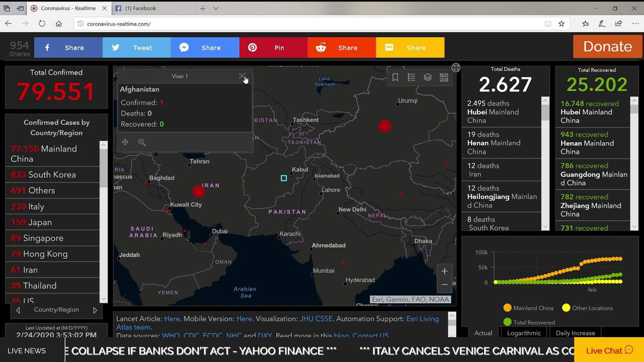Open the map bookmarks tool
The width and height of the screenshot is (644, 362).
[x=395, y=77]
